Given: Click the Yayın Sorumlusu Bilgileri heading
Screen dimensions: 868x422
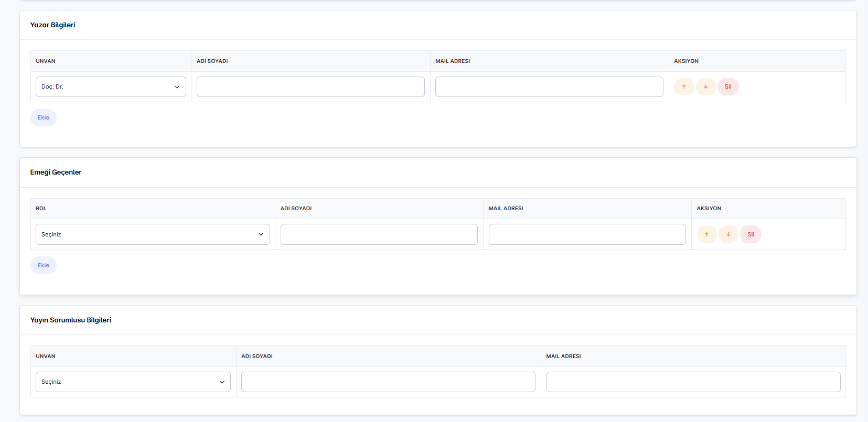Looking at the screenshot, I should click(70, 320).
